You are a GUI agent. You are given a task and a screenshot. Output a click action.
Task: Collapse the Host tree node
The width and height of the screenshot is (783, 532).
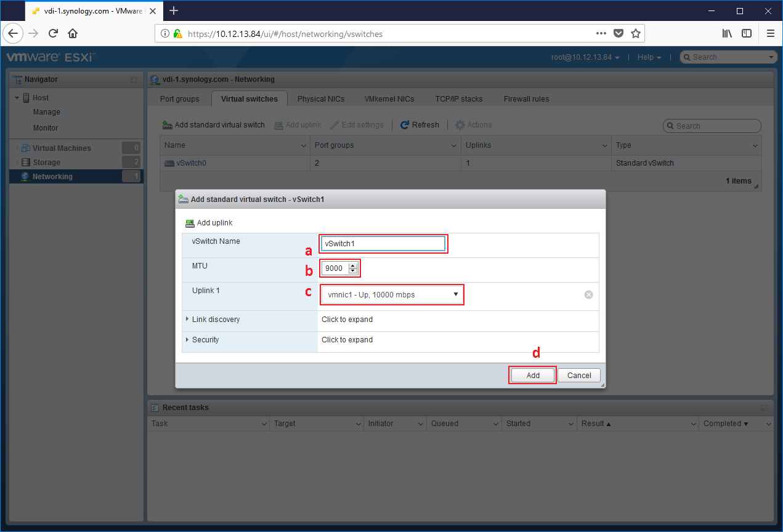[x=17, y=98]
